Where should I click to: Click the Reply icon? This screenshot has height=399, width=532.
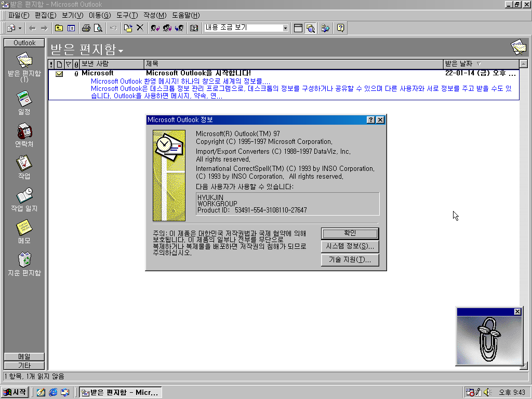pyautogui.click(x=155, y=28)
